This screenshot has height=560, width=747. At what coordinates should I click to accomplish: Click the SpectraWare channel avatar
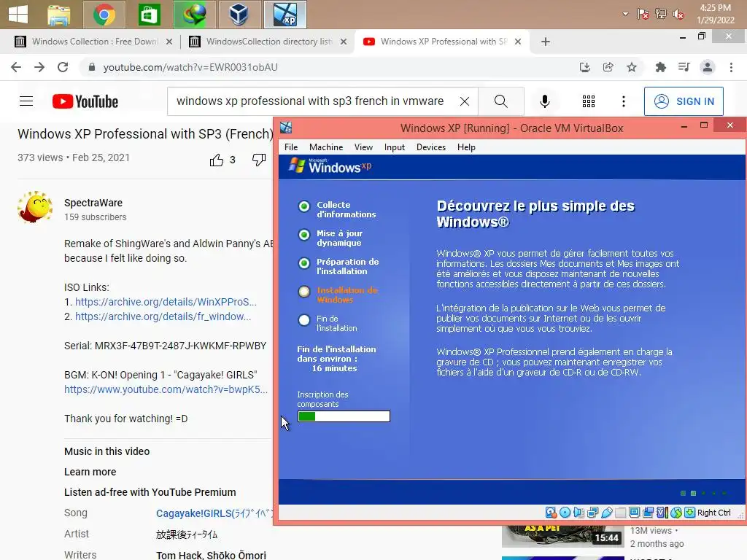tap(35, 207)
